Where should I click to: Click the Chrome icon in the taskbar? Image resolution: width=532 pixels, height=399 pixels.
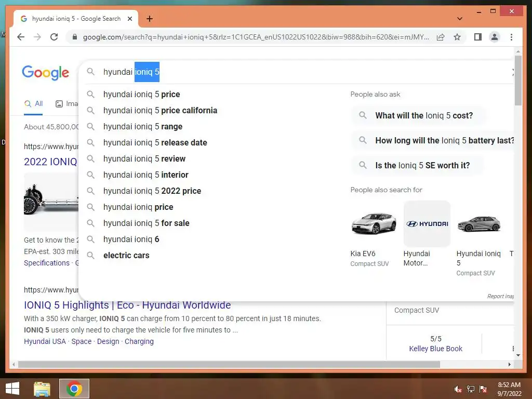tap(74, 389)
